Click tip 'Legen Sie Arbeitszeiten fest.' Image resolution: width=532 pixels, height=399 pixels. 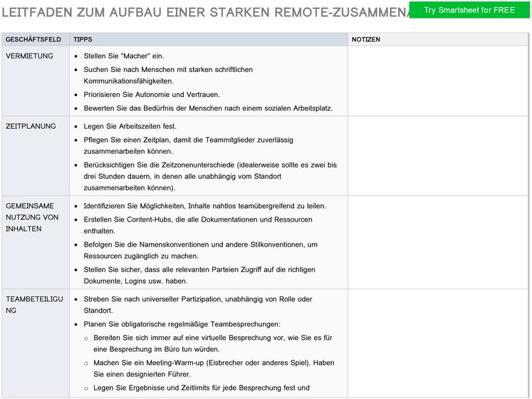130,126
